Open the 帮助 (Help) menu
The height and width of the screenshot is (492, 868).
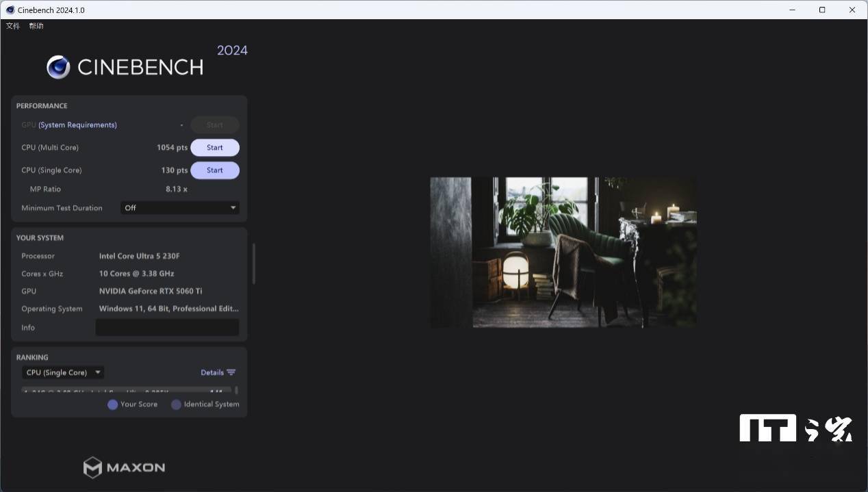point(36,26)
